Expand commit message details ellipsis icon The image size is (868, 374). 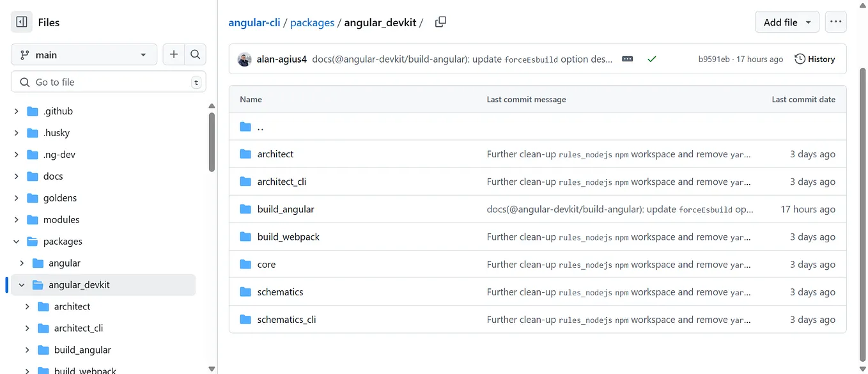coord(628,59)
